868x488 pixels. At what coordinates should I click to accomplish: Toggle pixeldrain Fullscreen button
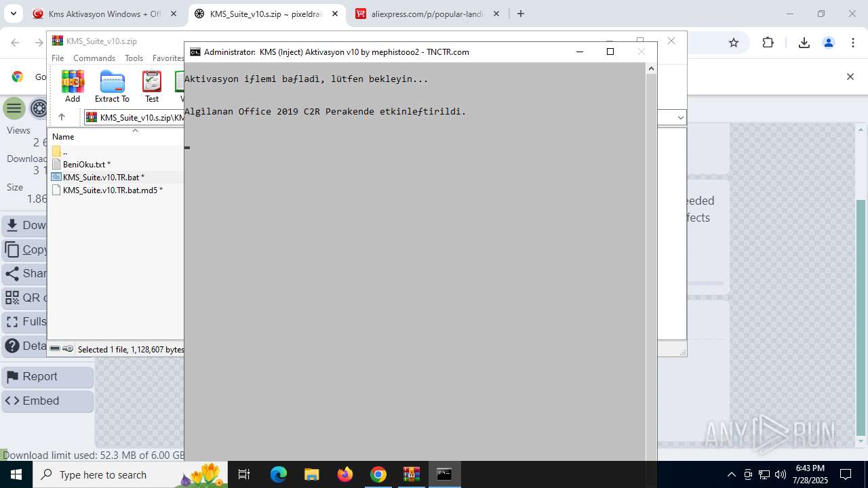(25, 321)
